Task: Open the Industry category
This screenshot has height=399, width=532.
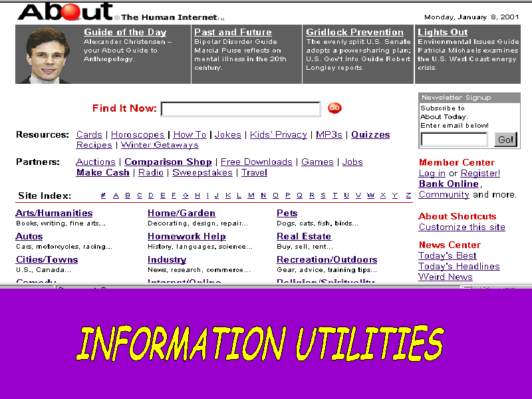Action: pyautogui.click(x=167, y=260)
